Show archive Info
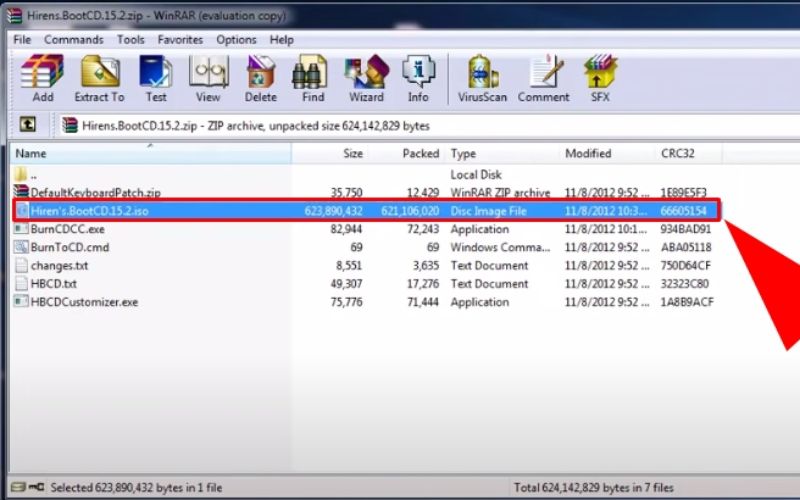Screen dimensions: 800x500 pos(418,79)
